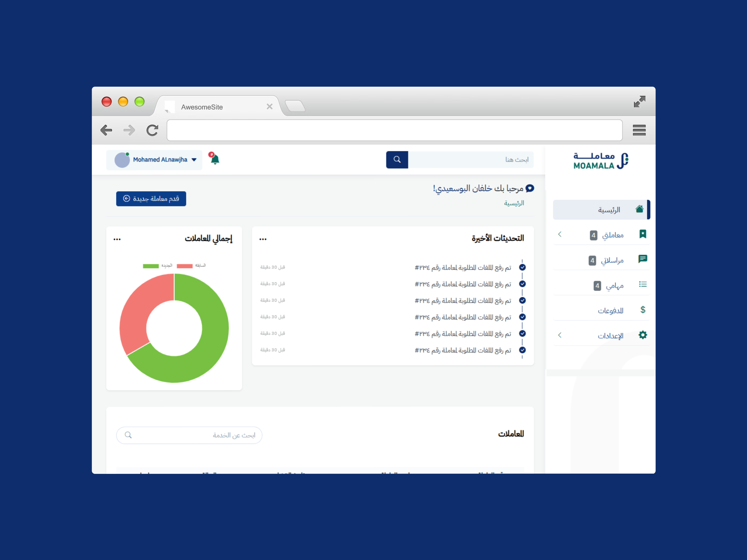Image resolution: width=747 pixels, height=560 pixels.
Task: Click the browser back arrow
Action: click(x=106, y=130)
